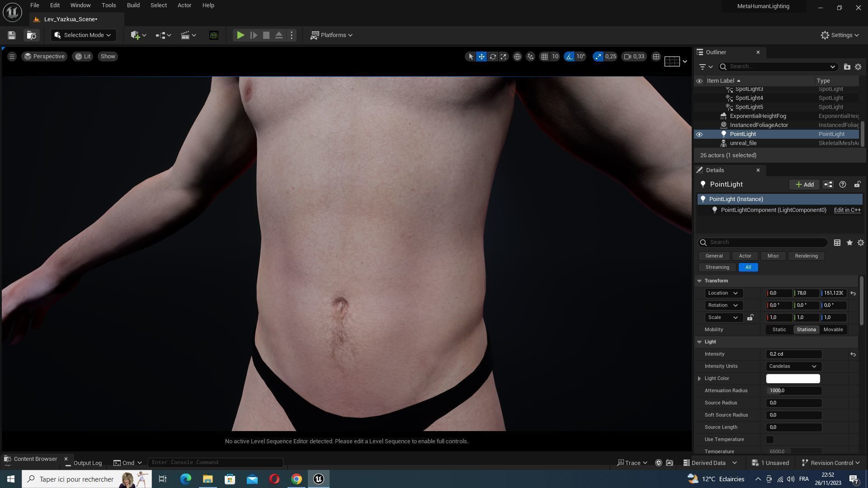Set Mobility to Movable
This screenshot has width=868, height=488.
[833, 330]
